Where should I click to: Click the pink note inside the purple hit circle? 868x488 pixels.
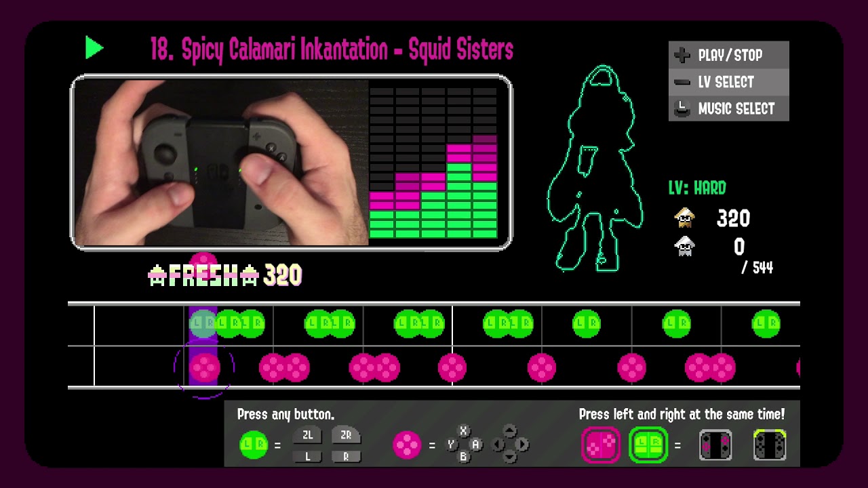(204, 367)
